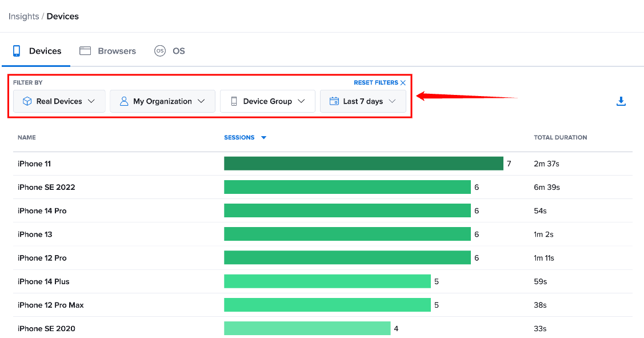Click the Total Duration column header

click(x=560, y=137)
